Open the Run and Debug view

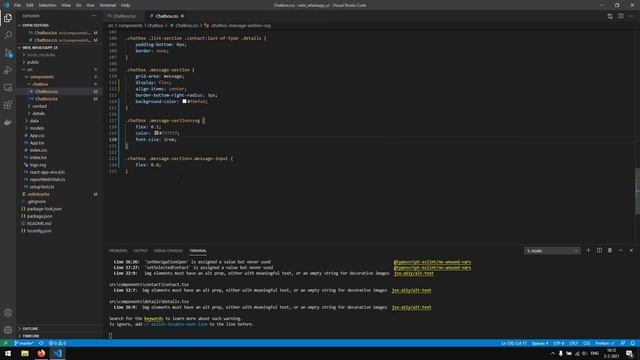point(8,70)
